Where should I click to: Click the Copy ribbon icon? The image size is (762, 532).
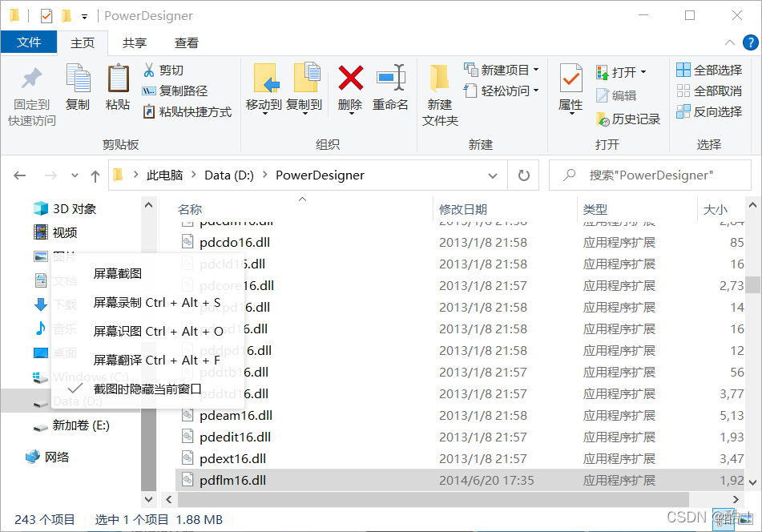[x=78, y=87]
